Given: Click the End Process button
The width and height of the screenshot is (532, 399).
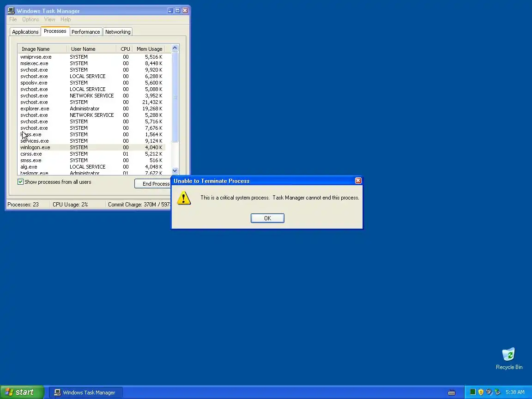Looking at the screenshot, I should tap(153, 183).
